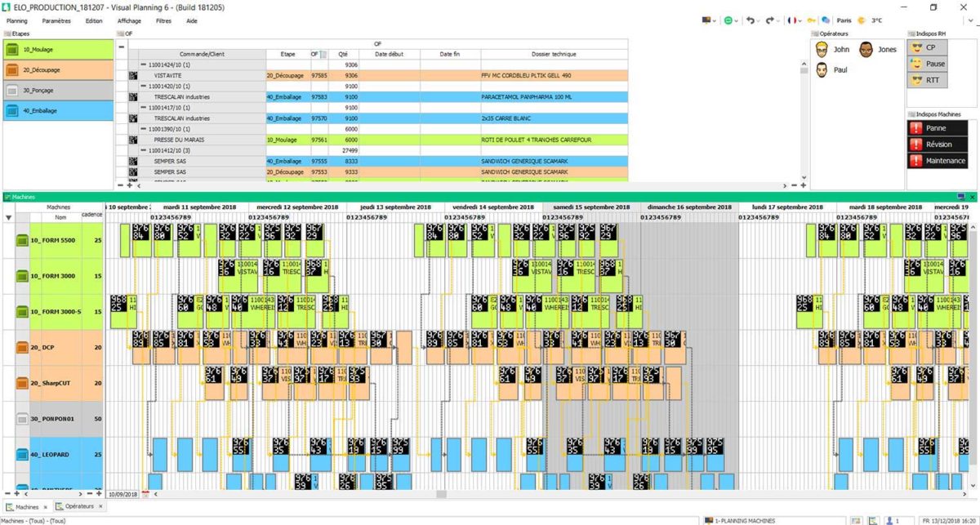
Task: Toggle the RTT indisponibility
Action: (x=915, y=80)
